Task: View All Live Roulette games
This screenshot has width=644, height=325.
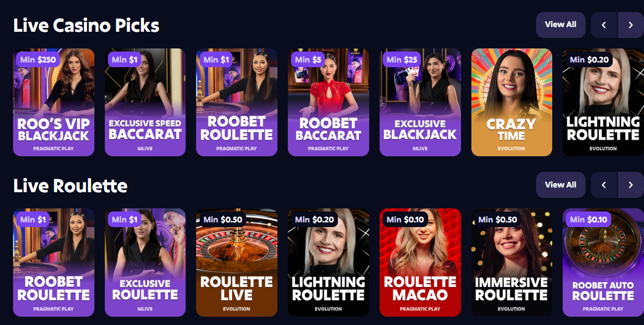Action: [561, 185]
